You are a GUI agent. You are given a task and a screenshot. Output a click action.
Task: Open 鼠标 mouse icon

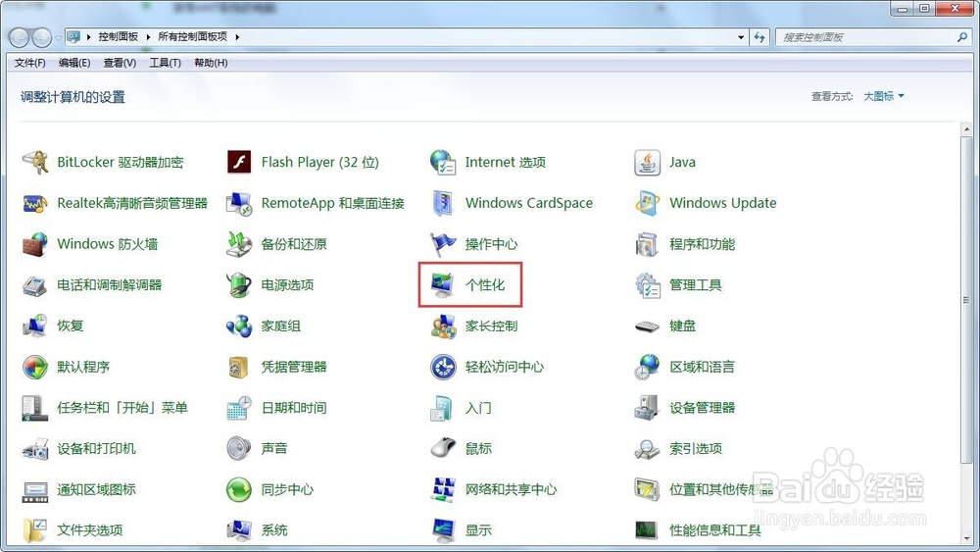[443, 449]
